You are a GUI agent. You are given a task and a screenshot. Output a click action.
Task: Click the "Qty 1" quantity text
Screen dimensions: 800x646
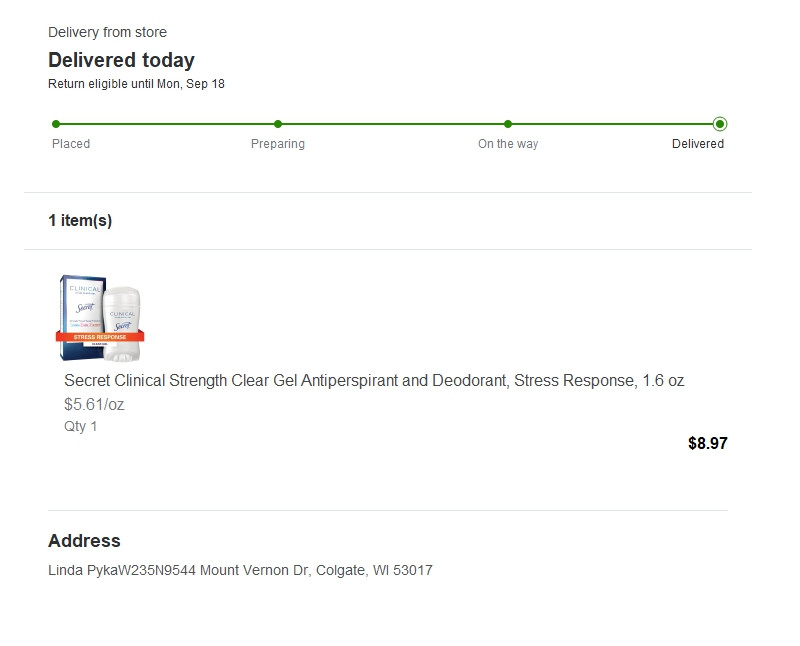81,427
